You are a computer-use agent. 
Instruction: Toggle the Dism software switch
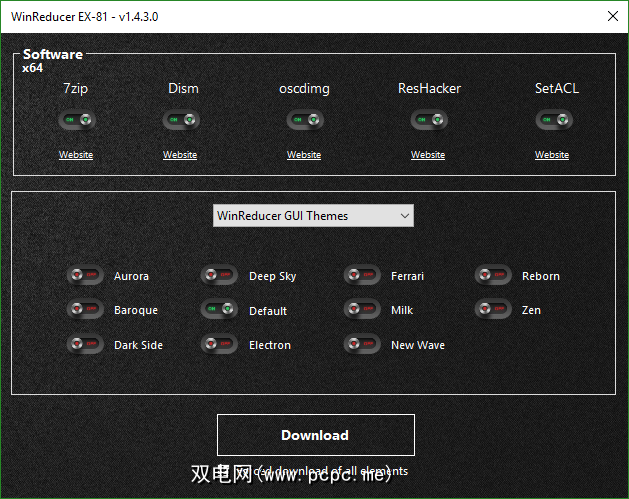(x=181, y=120)
